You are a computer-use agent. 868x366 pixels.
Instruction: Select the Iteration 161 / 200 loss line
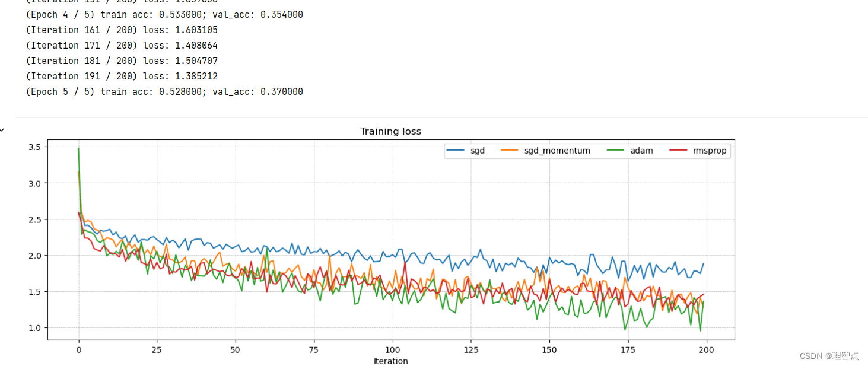122,30
